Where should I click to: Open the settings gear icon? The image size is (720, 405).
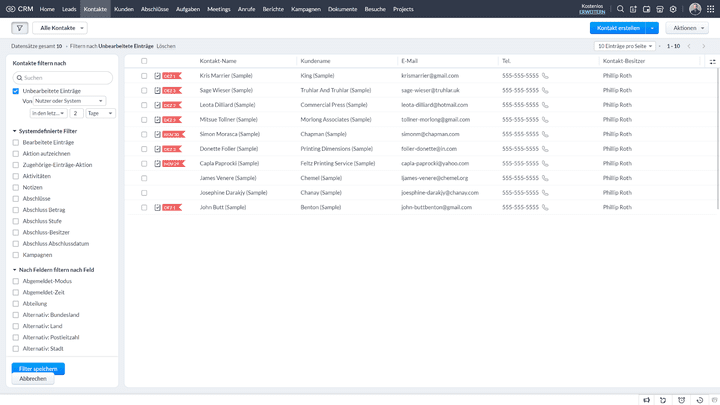(673, 9)
